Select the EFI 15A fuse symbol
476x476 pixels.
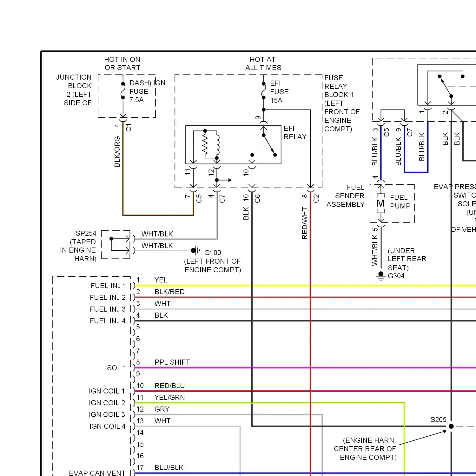click(x=264, y=91)
